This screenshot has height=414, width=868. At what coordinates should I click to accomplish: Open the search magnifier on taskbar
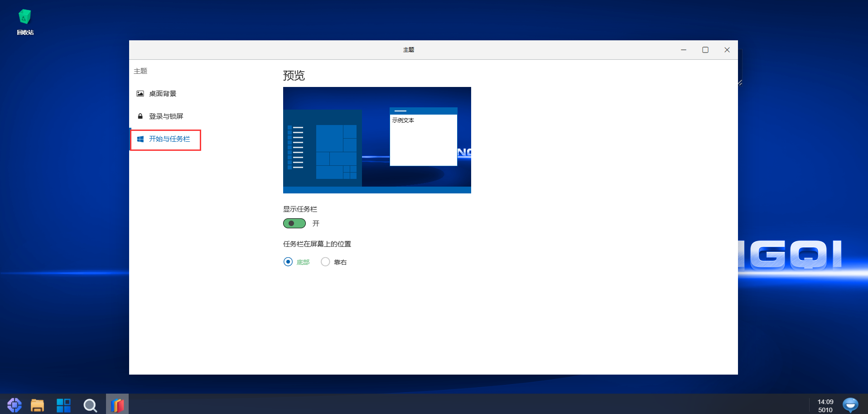[x=90, y=405]
